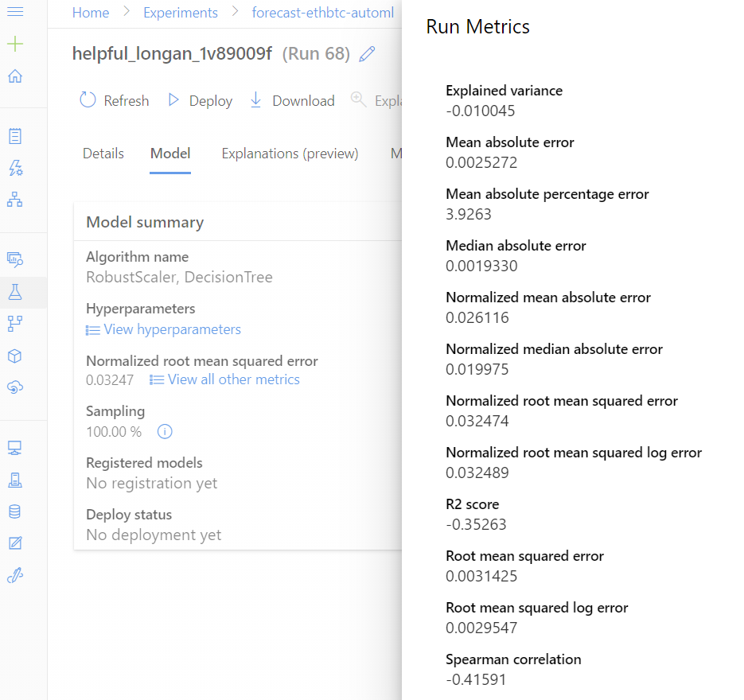The height and width of the screenshot is (700, 744).
Task: Switch to the Details tab
Action: tap(103, 154)
